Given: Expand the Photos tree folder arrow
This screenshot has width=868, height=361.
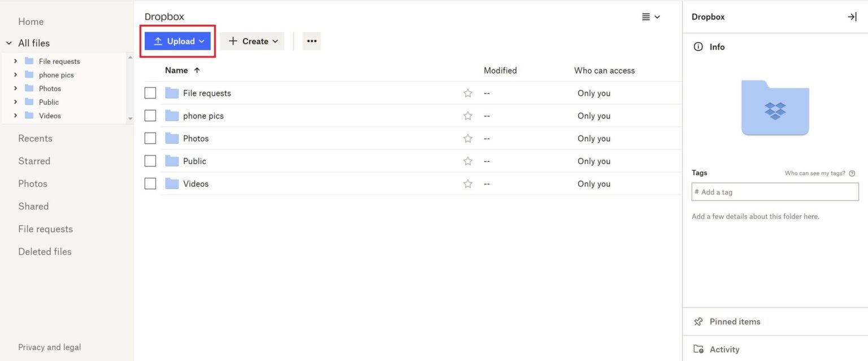Looking at the screenshot, I should click(x=15, y=89).
